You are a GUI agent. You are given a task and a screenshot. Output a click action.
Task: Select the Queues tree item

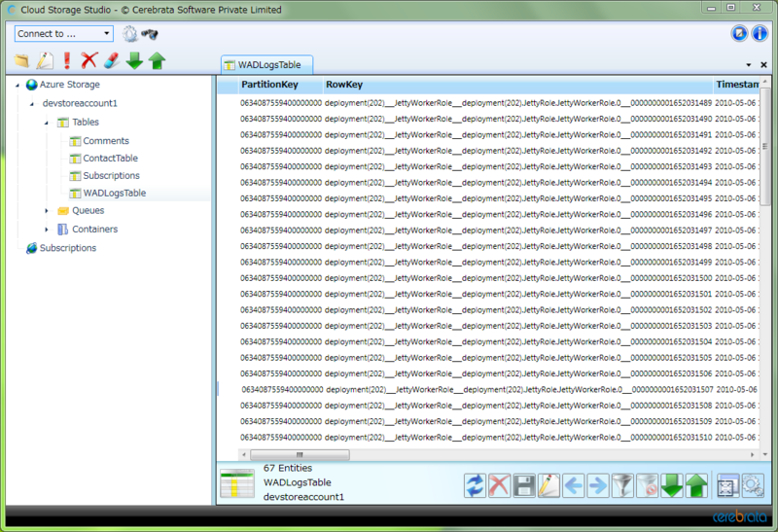tap(88, 210)
